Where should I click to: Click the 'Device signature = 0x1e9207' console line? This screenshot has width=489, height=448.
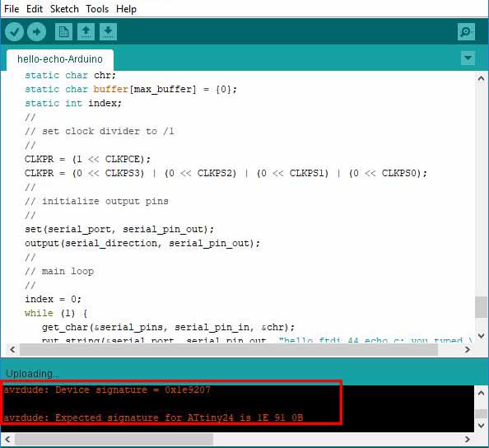point(107,390)
